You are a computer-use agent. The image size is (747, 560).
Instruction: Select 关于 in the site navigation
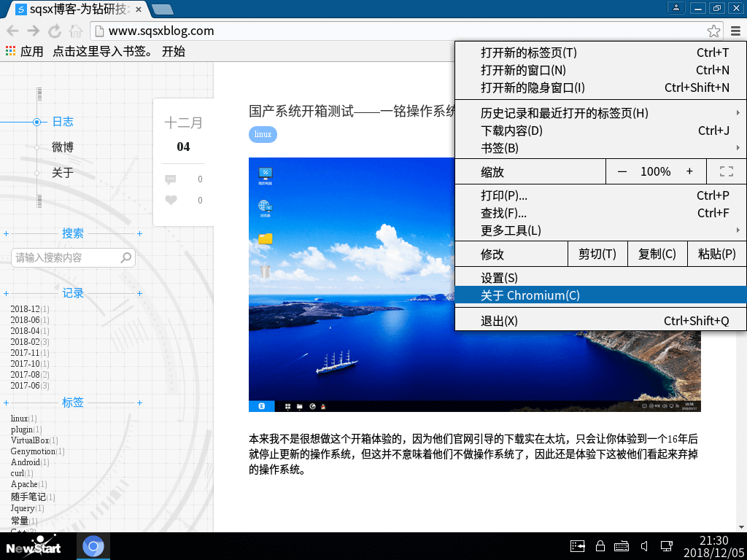[63, 172]
